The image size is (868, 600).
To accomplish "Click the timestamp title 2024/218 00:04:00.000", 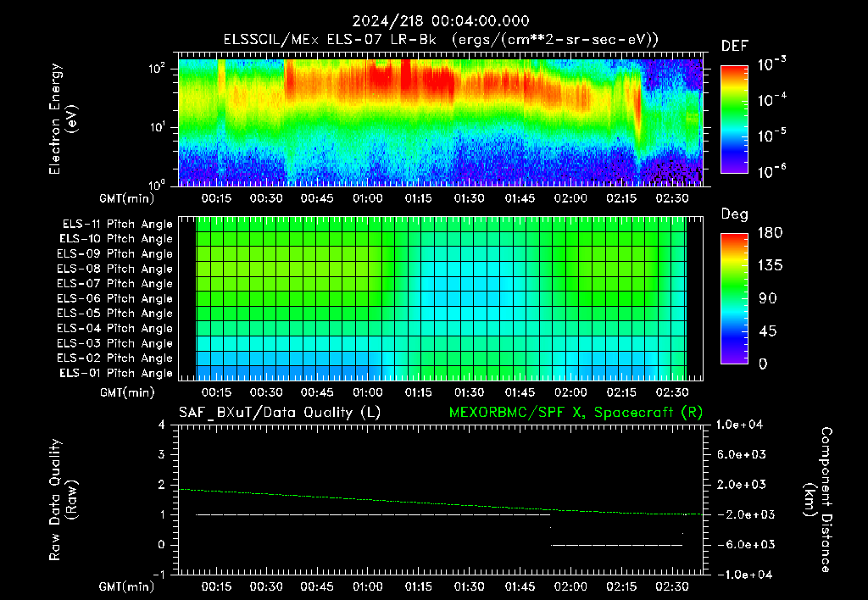I will pyautogui.click(x=441, y=21).
